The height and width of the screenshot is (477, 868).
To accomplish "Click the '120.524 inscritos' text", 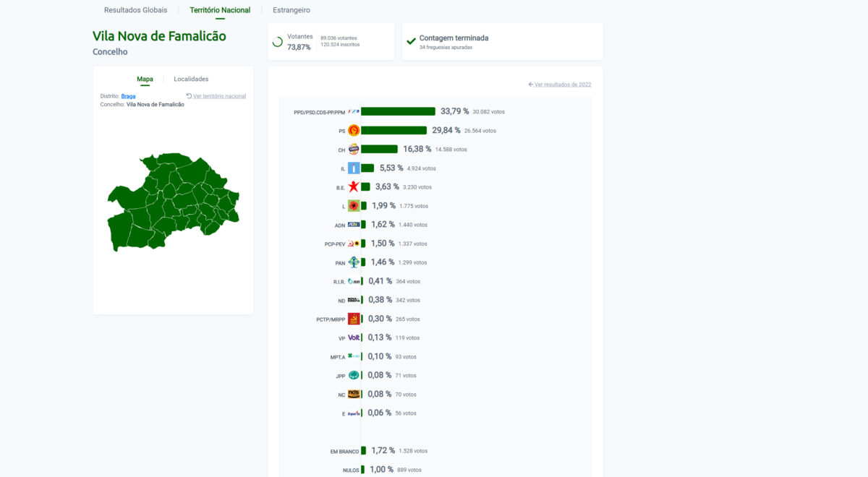I will click(x=340, y=45).
